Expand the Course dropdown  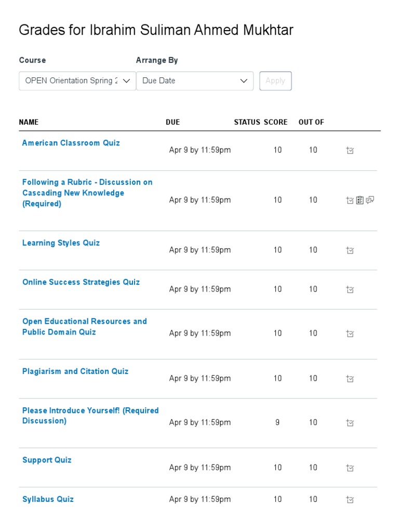click(77, 81)
